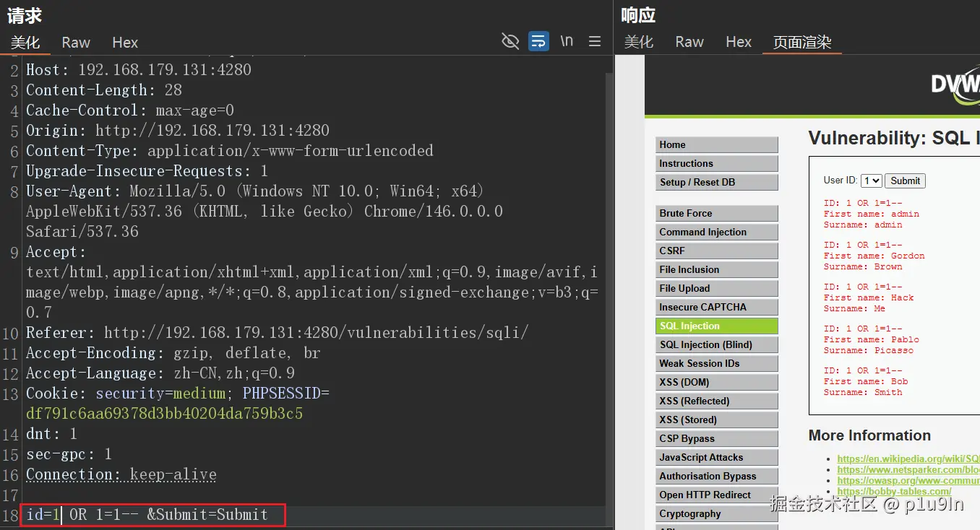The width and height of the screenshot is (980, 530).
Task: Select the highlighted SQL Injection item
Action: (x=717, y=326)
